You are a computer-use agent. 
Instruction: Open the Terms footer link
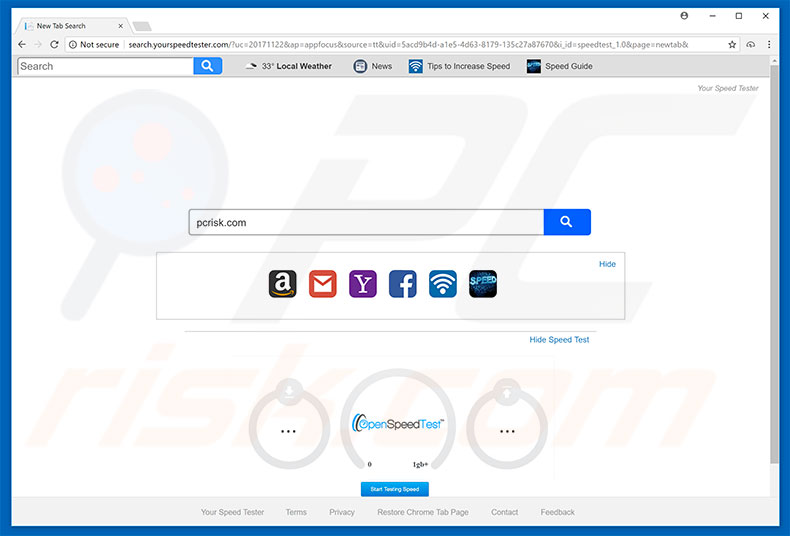click(x=296, y=512)
